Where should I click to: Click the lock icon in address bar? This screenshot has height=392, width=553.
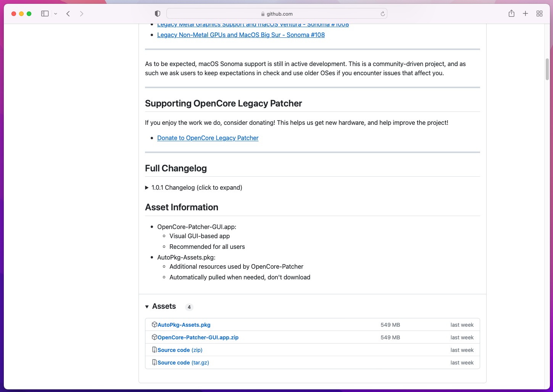[x=263, y=14]
